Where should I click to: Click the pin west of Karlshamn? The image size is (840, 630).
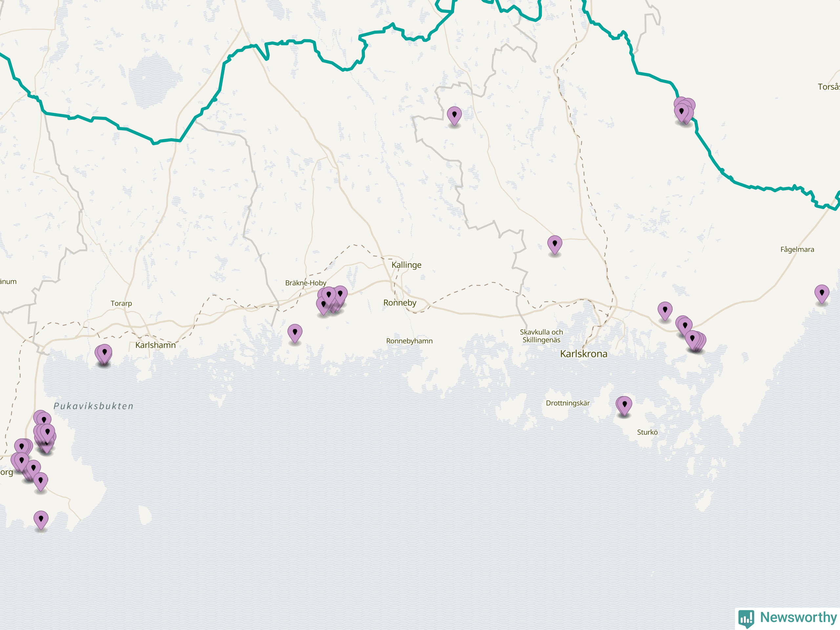pyautogui.click(x=104, y=354)
